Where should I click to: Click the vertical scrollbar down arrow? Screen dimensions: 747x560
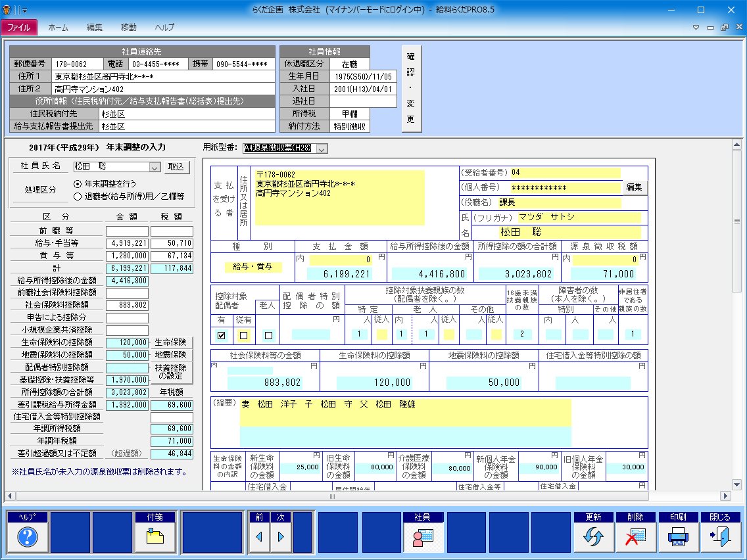pyautogui.click(x=736, y=485)
